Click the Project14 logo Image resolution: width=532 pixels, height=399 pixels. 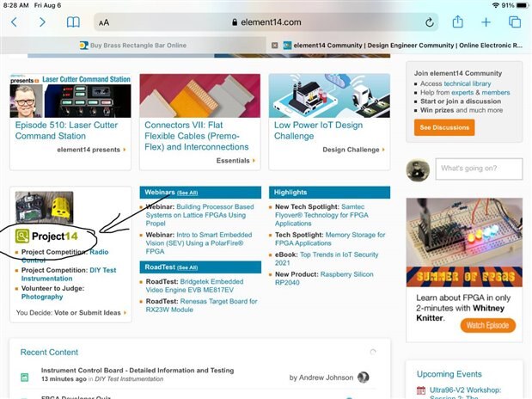tap(46, 236)
